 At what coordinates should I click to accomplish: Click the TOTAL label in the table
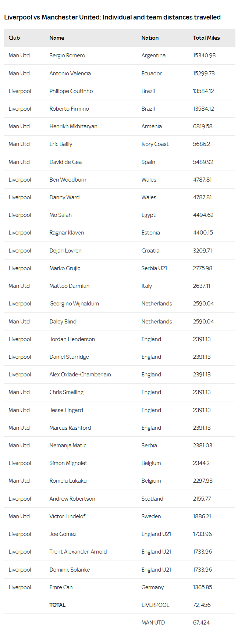pos(57,605)
